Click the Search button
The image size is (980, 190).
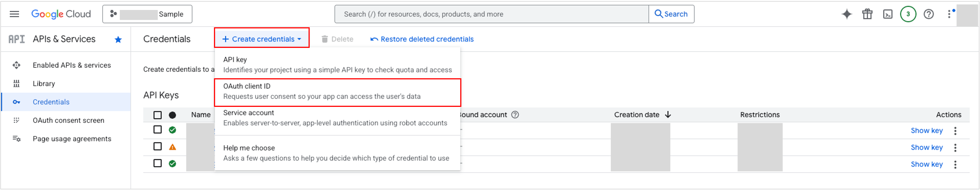coord(672,14)
